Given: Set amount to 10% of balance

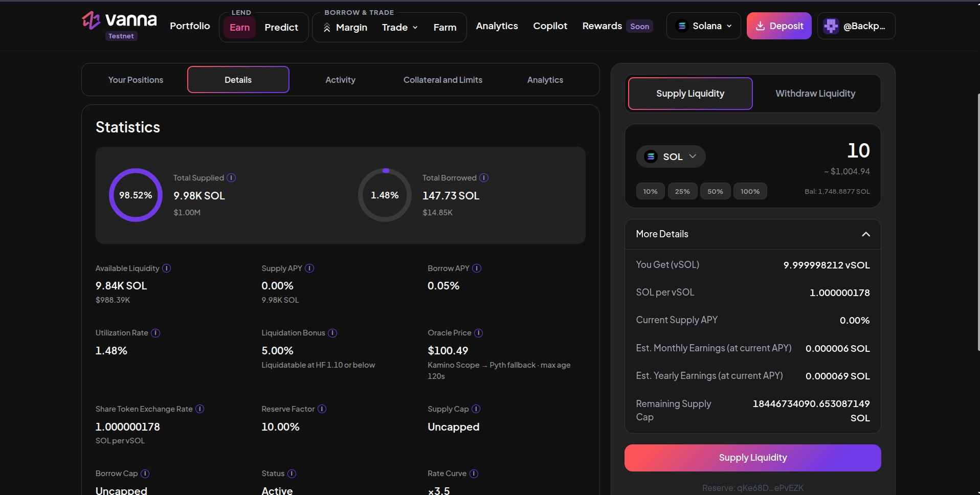Looking at the screenshot, I should [x=650, y=191].
